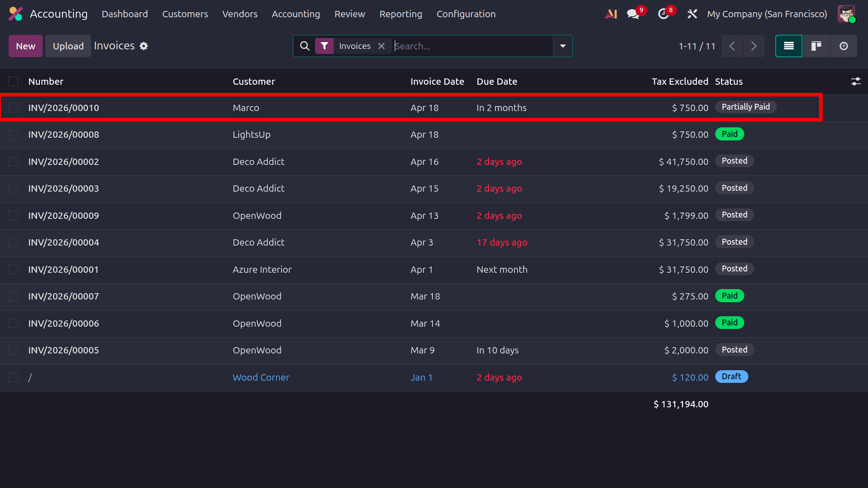Select all invoices with the header checkbox
This screenshot has width=868, height=488.
(13, 81)
